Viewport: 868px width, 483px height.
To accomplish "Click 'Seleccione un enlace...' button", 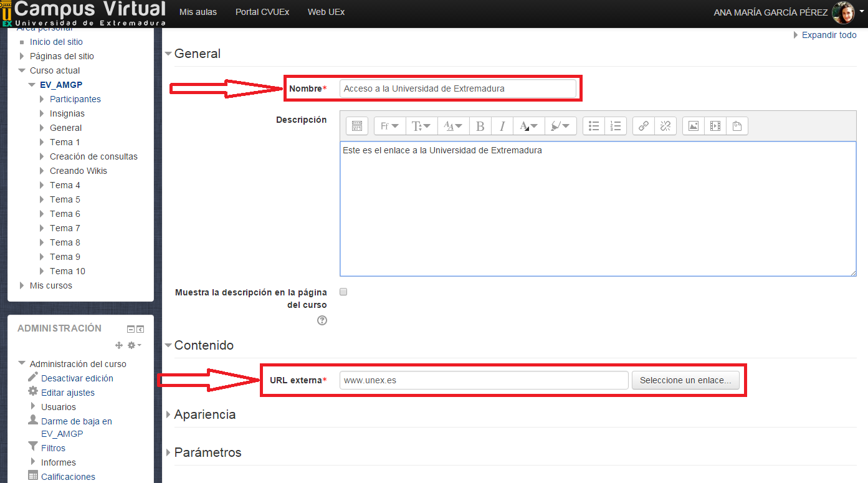I will pos(685,380).
